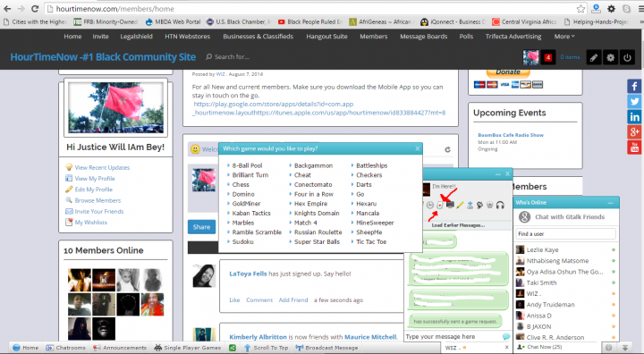
Task: Click the clock history icon in chat toolbar
Action: (x=430, y=205)
